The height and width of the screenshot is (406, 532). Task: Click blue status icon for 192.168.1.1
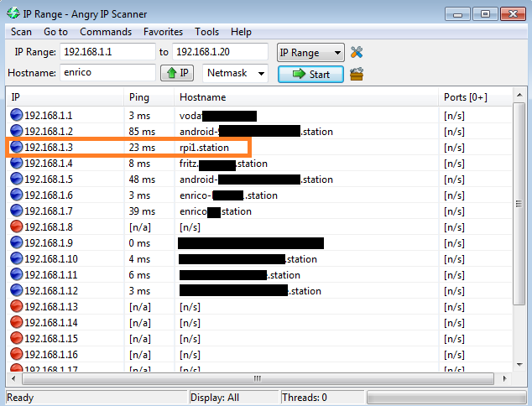click(x=16, y=115)
